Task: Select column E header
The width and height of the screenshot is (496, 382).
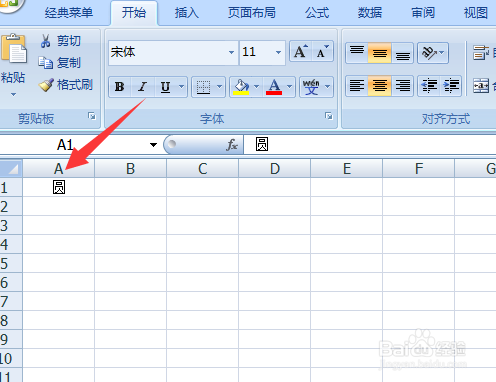Action: pos(346,169)
